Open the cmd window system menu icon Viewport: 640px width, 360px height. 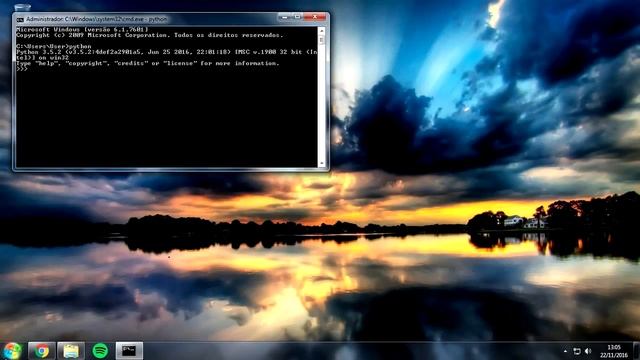(20, 19)
